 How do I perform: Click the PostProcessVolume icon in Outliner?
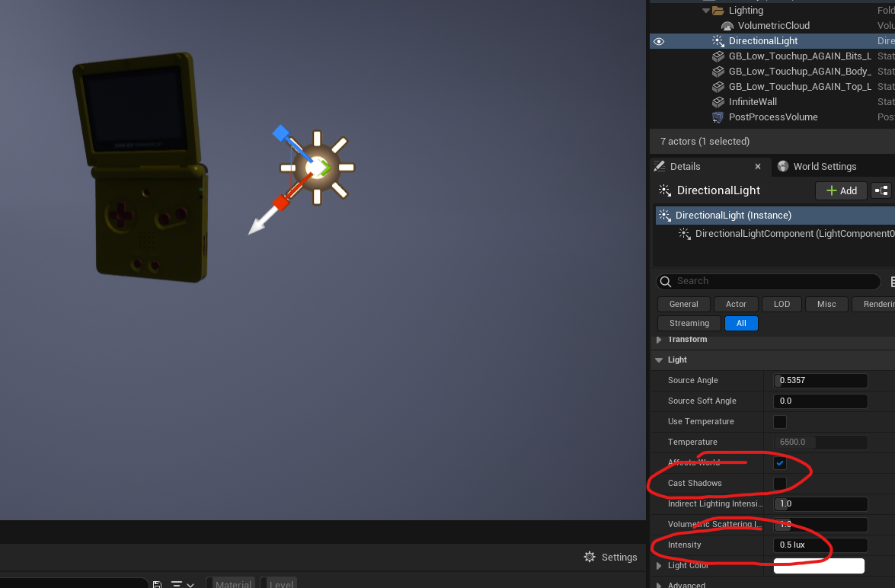718,117
